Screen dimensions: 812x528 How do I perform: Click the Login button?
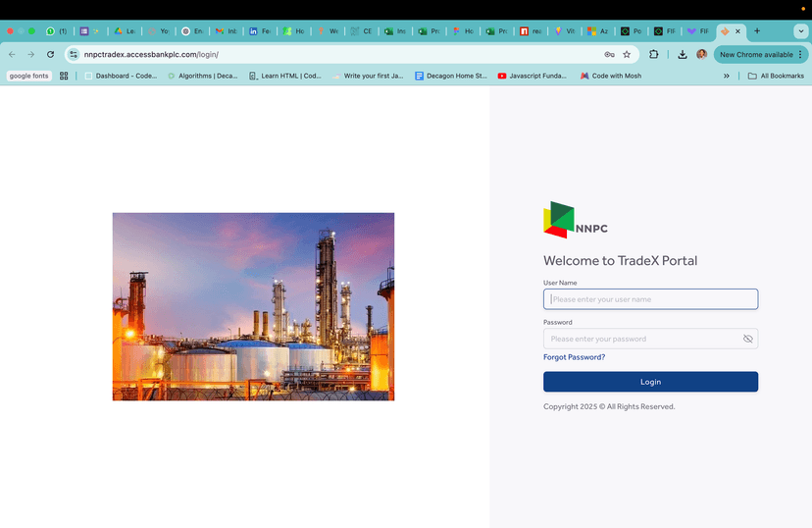[650, 382]
